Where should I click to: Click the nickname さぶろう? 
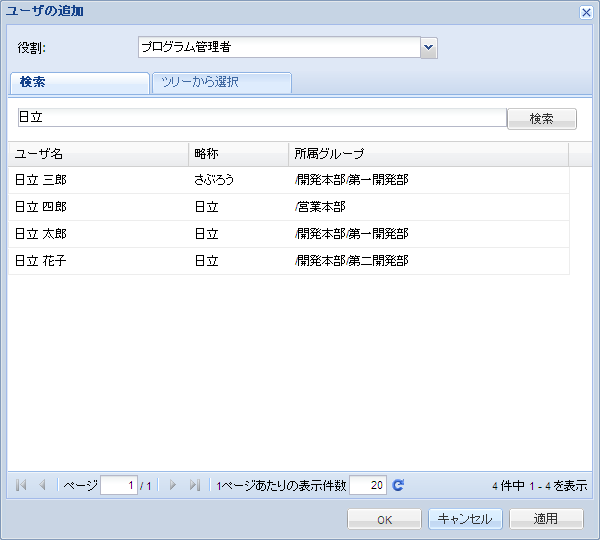click(x=214, y=180)
